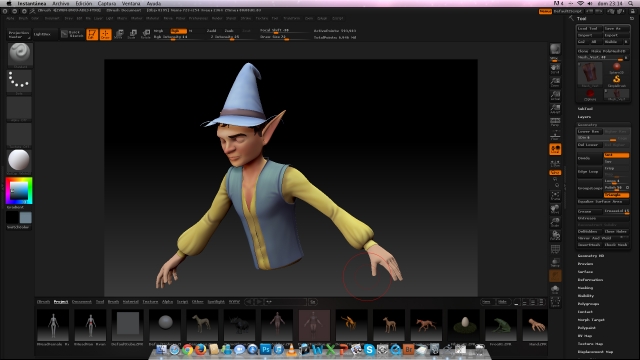Viewport: 640px width, 360px height.
Task: Expand the SubTool section
Action: click(x=585, y=109)
